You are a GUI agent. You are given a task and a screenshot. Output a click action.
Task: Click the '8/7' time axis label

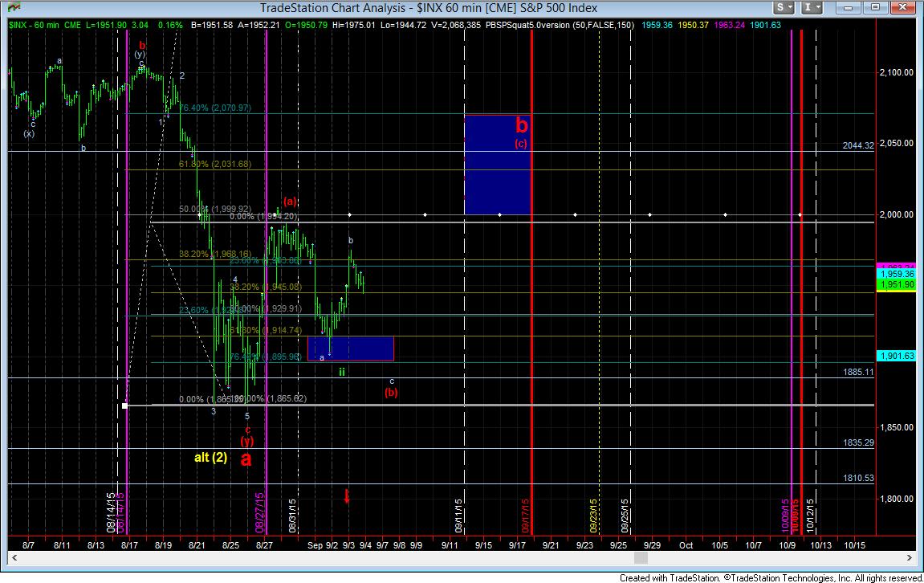(x=28, y=545)
